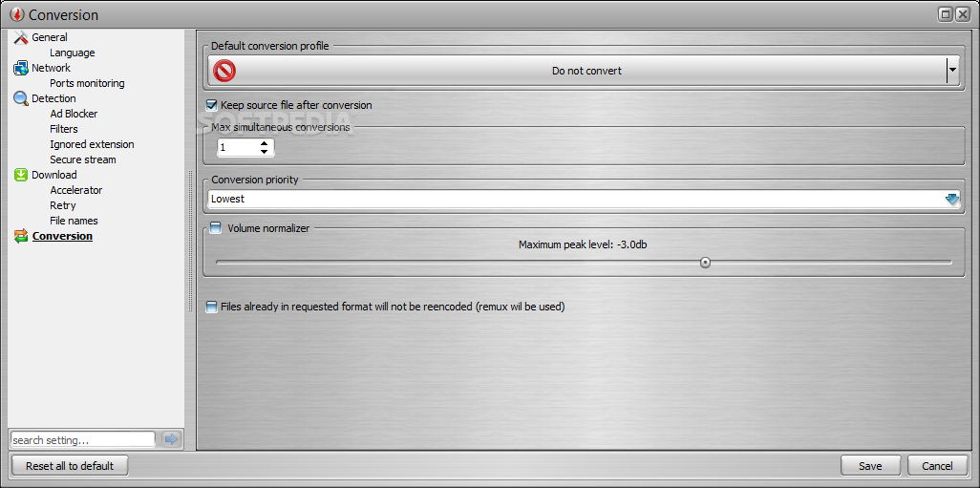
Task: Open Ad Blocker settings
Action: click(74, 114)
